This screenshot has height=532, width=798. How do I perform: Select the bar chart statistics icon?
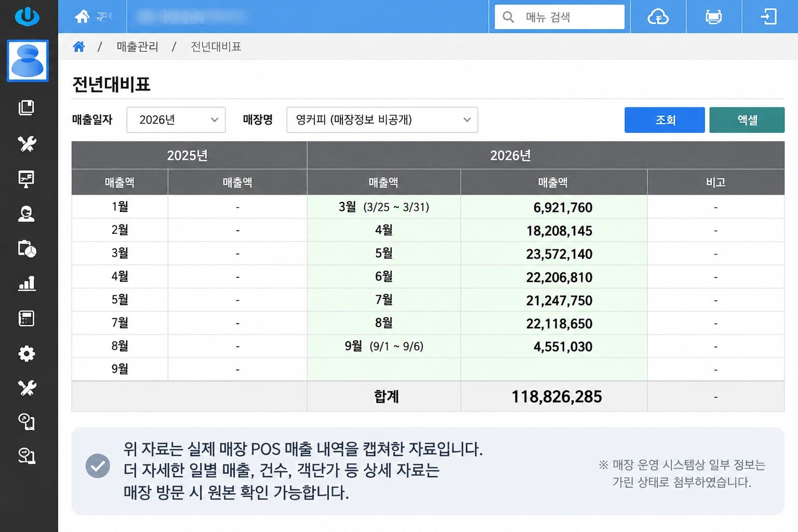tap(27, 284)
